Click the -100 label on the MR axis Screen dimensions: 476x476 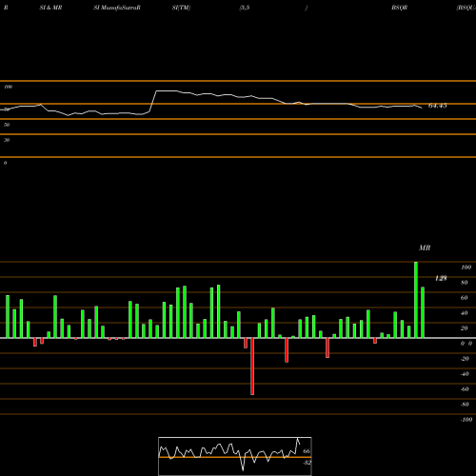(466, 420)
